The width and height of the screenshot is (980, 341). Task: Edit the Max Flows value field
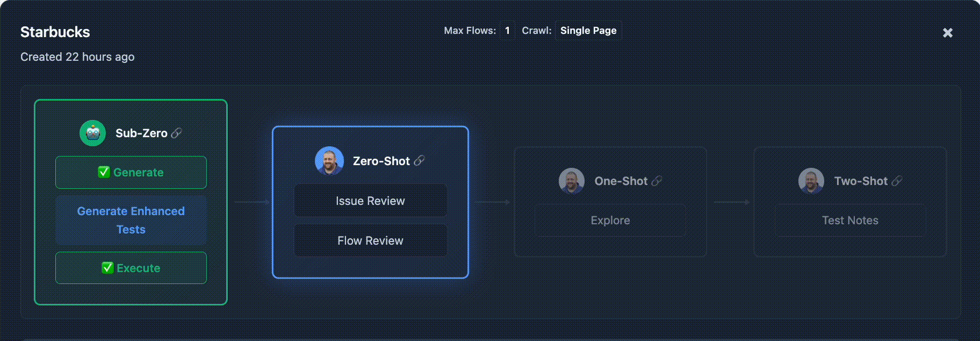point(507,31)
